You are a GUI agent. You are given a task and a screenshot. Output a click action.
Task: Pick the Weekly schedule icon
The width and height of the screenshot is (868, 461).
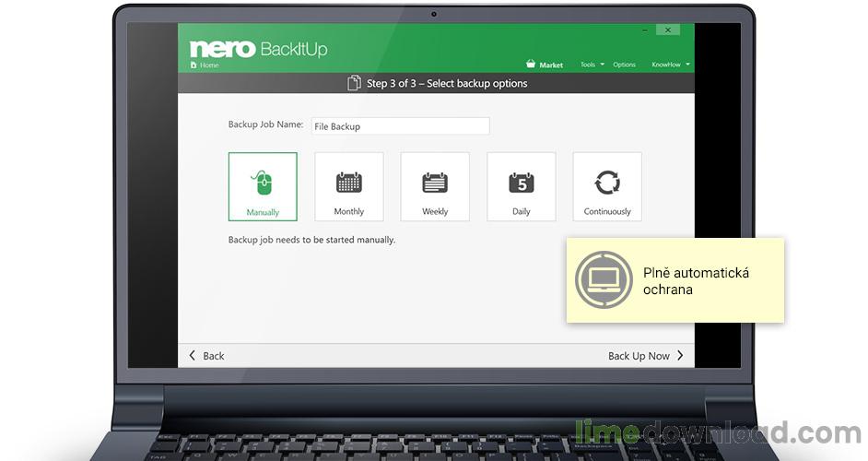[435, 183]
